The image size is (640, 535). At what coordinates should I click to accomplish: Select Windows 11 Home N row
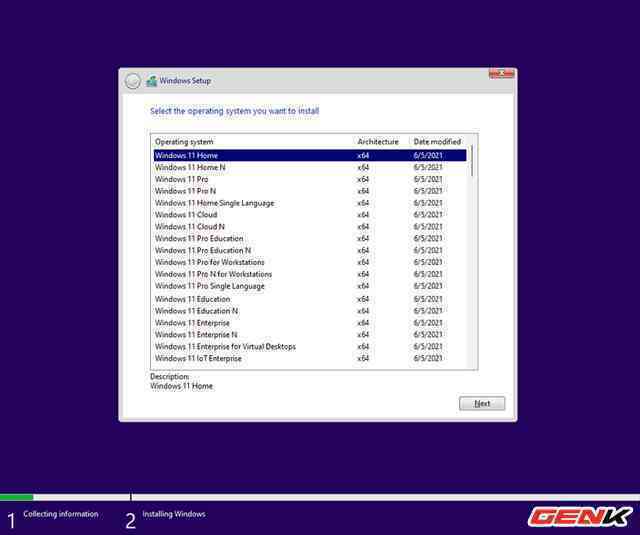(310, 167)
